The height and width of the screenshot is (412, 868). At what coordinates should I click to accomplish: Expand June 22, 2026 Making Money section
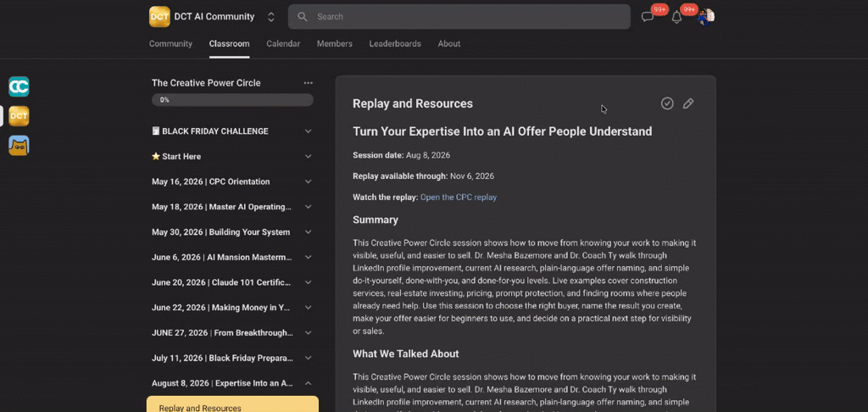click(232, 308)
